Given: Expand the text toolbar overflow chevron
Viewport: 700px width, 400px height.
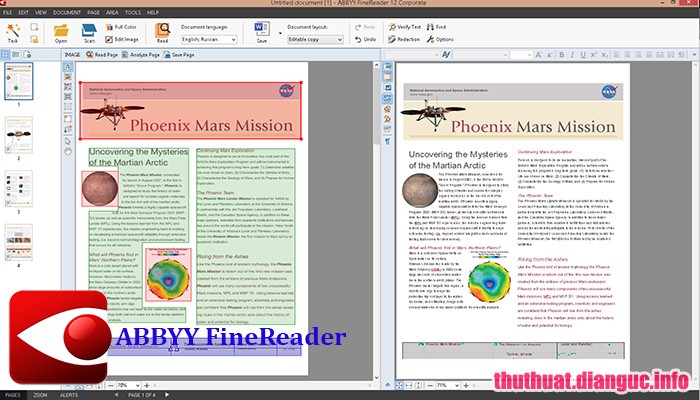Looking at the screenshot, I should (695, 54).
